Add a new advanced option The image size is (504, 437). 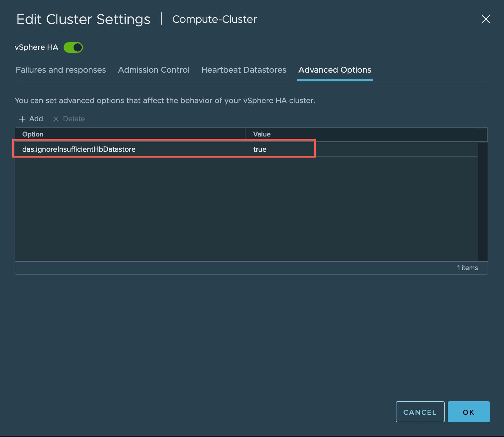(31, 119)
